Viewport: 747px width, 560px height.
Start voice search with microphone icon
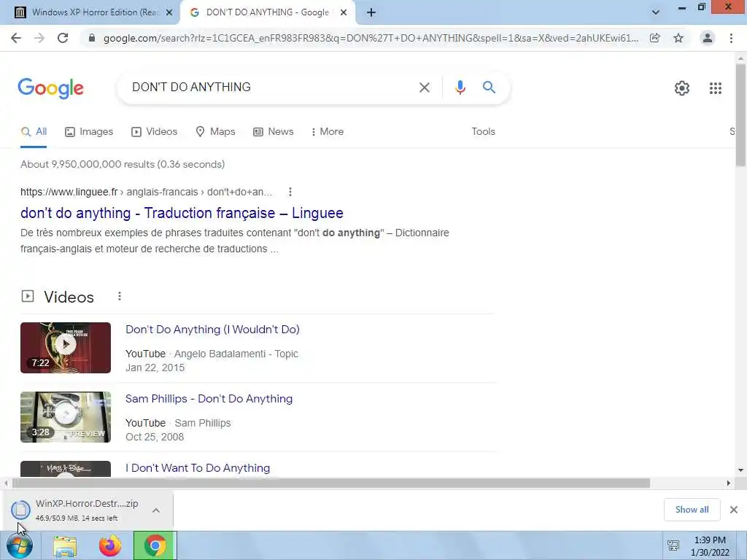[x=460, y=87]
